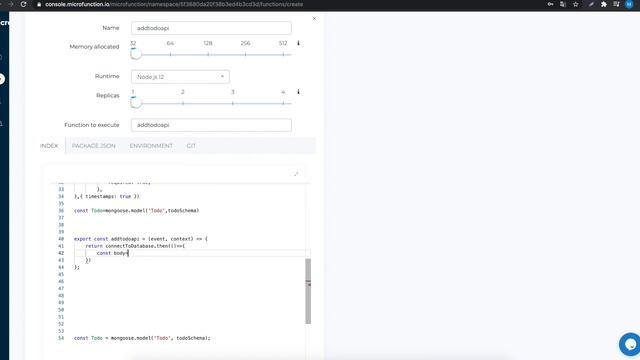This screenshot has width=640, height=360.
Task: Click the Name input field
Action: (211, 28)
